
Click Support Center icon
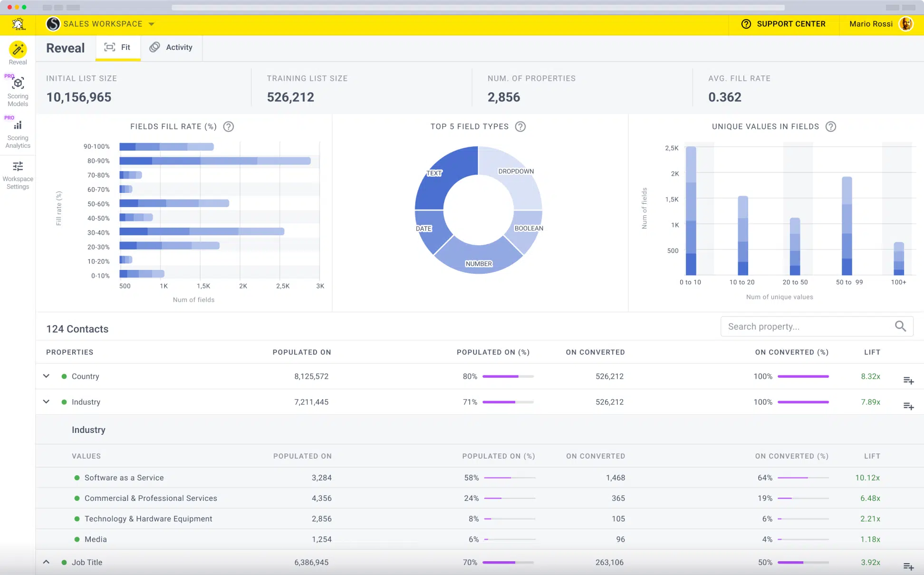[x=746, y=23]
